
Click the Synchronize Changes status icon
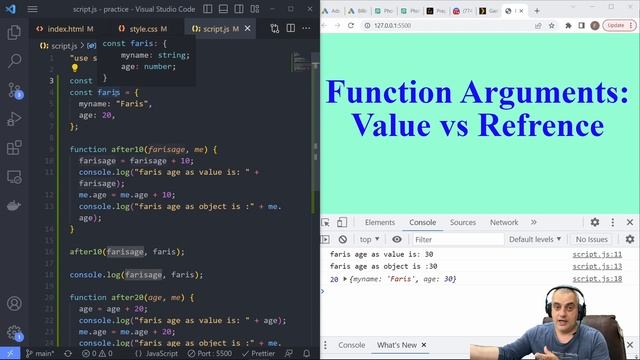coord(68,353)
